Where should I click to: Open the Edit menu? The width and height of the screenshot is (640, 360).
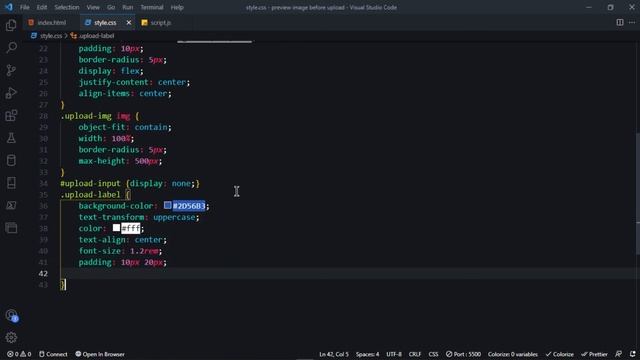[42, 7]
